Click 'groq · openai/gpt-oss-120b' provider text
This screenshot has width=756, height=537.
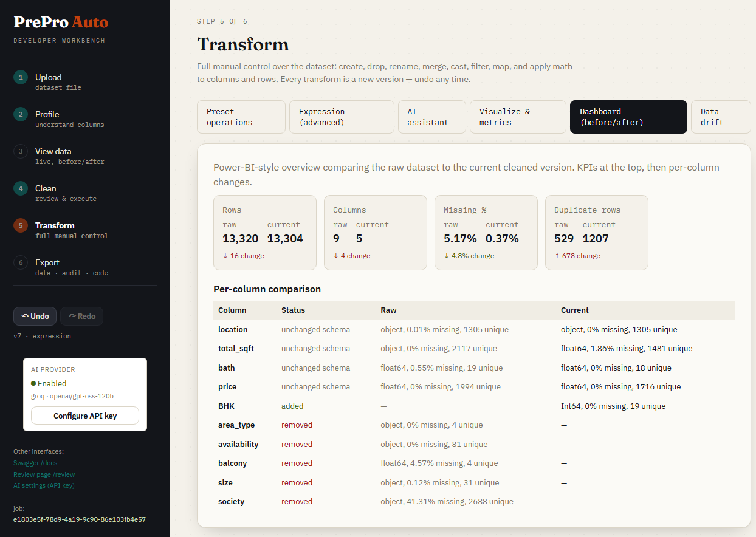[72, 396]
